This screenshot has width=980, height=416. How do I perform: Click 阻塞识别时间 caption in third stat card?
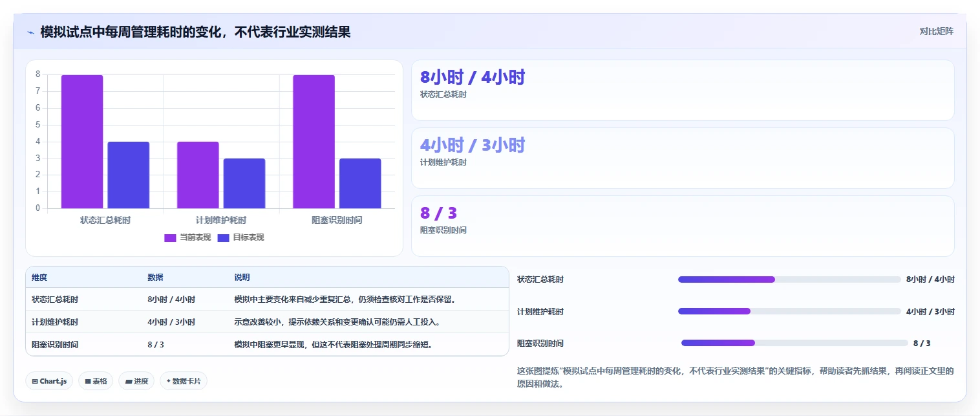coord(443,230)
